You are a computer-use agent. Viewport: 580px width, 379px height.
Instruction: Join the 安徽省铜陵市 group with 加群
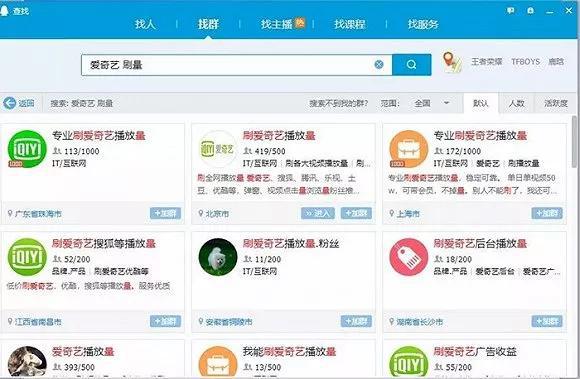coord(356,321)
